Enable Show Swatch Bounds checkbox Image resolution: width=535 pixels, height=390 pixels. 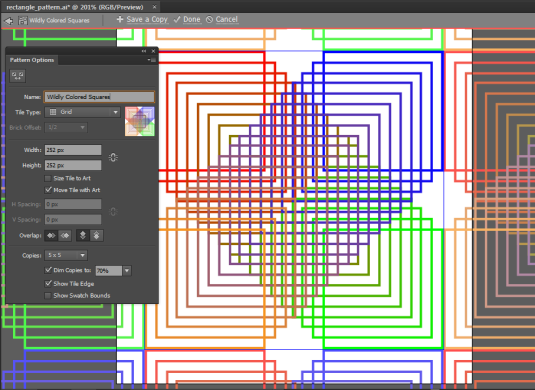[48, 295]
